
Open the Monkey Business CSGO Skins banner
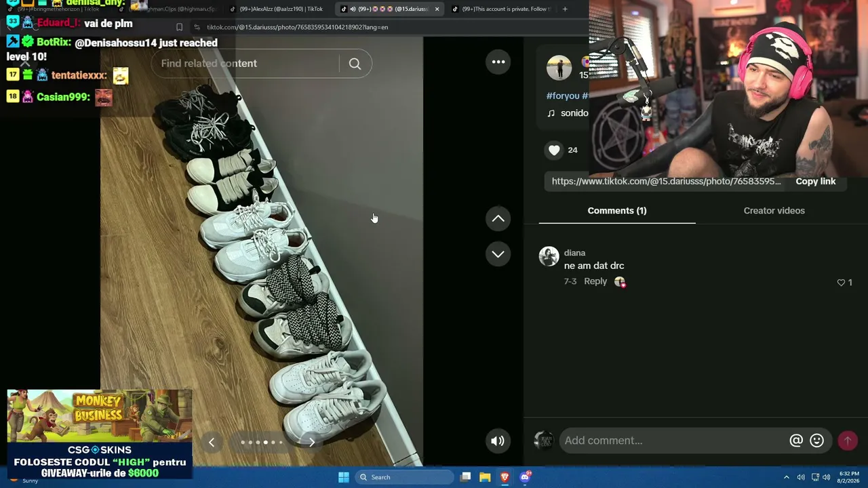(x=100, y=434)
